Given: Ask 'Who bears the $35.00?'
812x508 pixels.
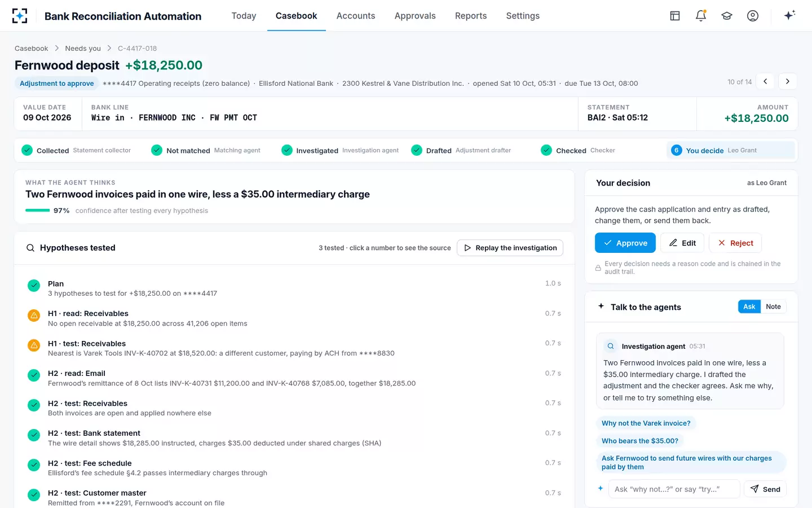Looking at the screenshot, I should pyautogui.click(x=639, y=441).
